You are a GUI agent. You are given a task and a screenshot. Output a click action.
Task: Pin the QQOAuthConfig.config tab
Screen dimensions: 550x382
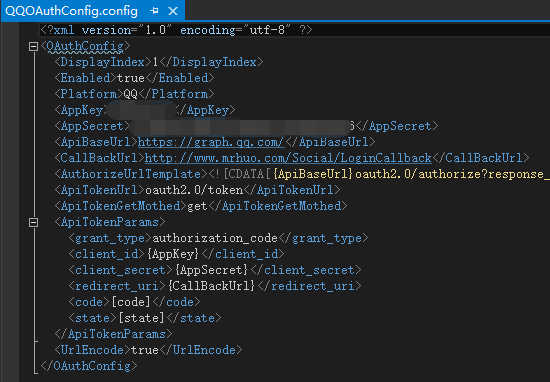[x=154, y=11]
